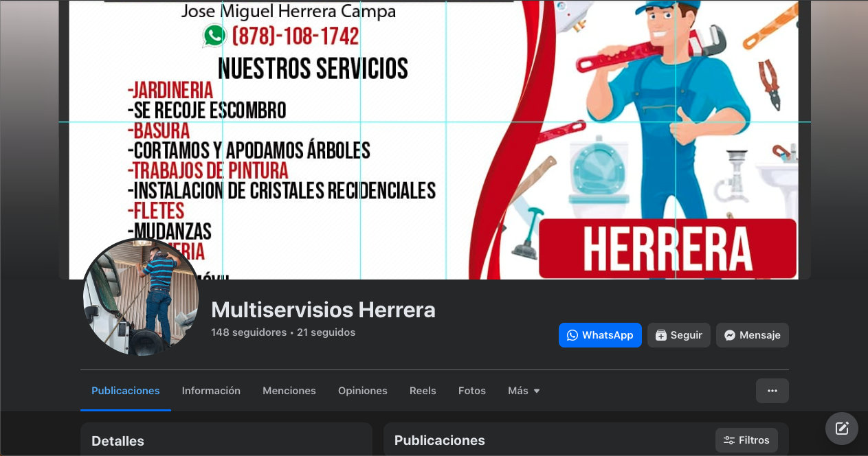Select the active Publicaciones tab
This screenshot has width=868, height=456.
click(x=126, y=390)
